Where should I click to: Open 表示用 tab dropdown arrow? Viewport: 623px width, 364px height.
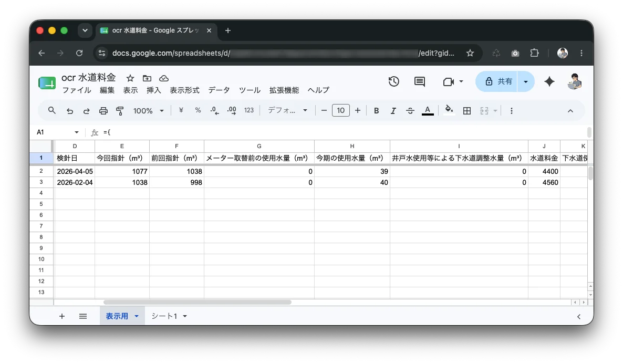[x=136, y=316]
